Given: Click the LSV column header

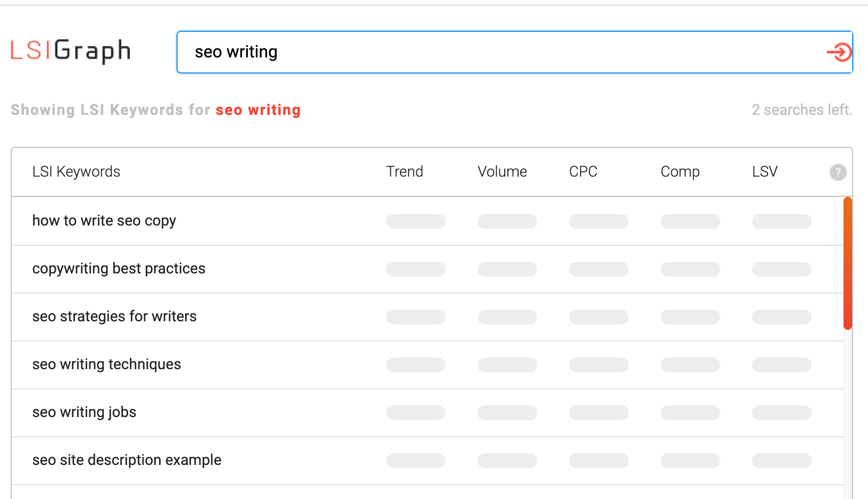Looking at the screenshot, I should tap(764, 172).
